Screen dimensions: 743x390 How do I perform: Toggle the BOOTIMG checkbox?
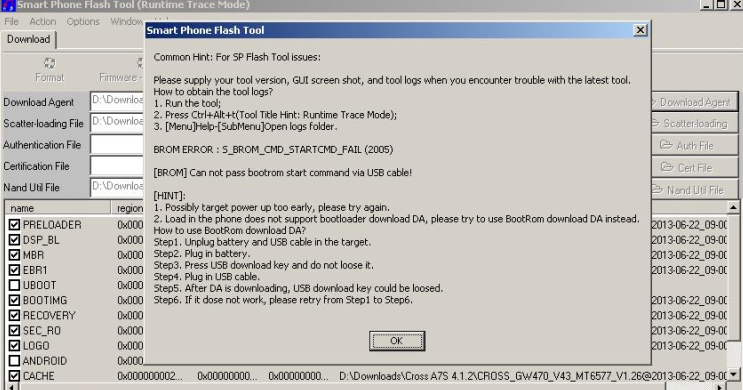14,300
